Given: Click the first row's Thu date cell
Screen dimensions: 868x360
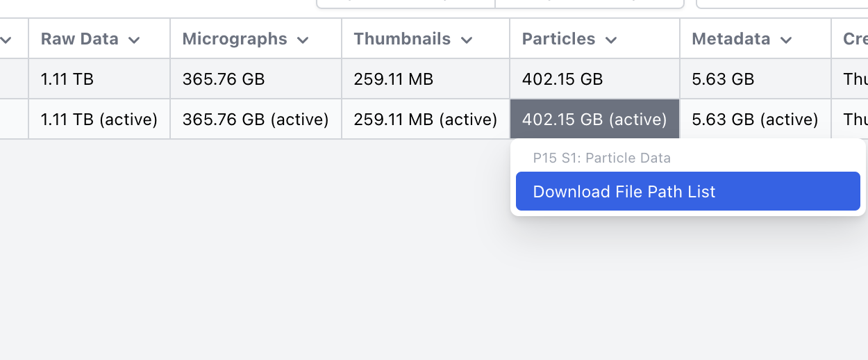Looking at the screenshot, I should [x=855, y=79].
